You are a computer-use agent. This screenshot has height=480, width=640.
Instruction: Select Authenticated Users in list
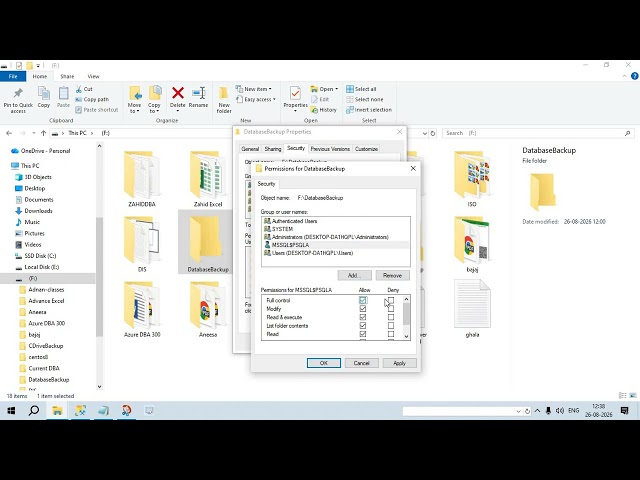[335, 221]
